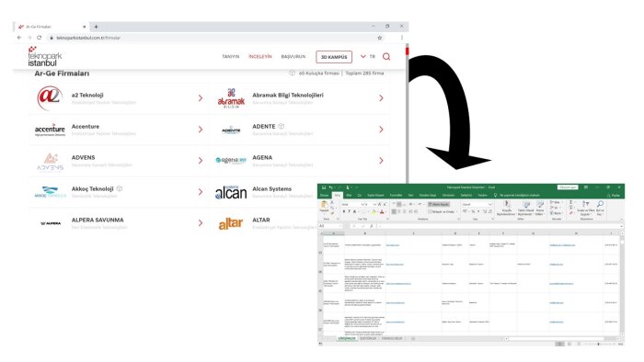Open the ADVENS company link
Screen dimensions: 644x362
tap(84, 157)
